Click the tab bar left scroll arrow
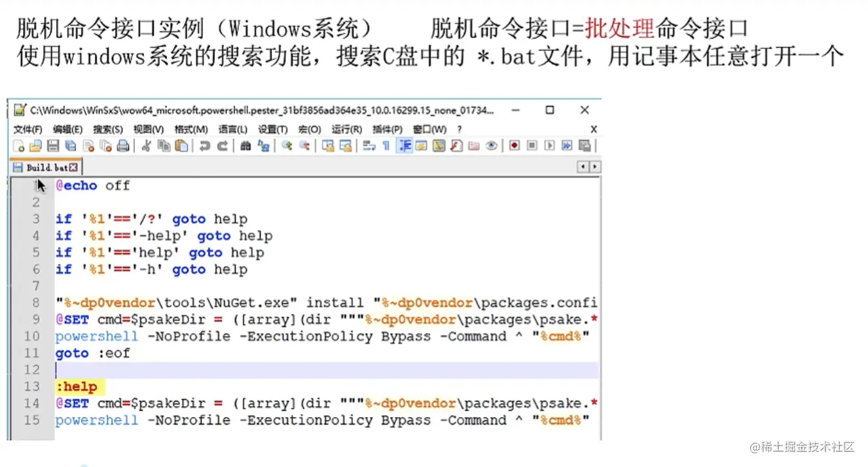 [583, 167]
